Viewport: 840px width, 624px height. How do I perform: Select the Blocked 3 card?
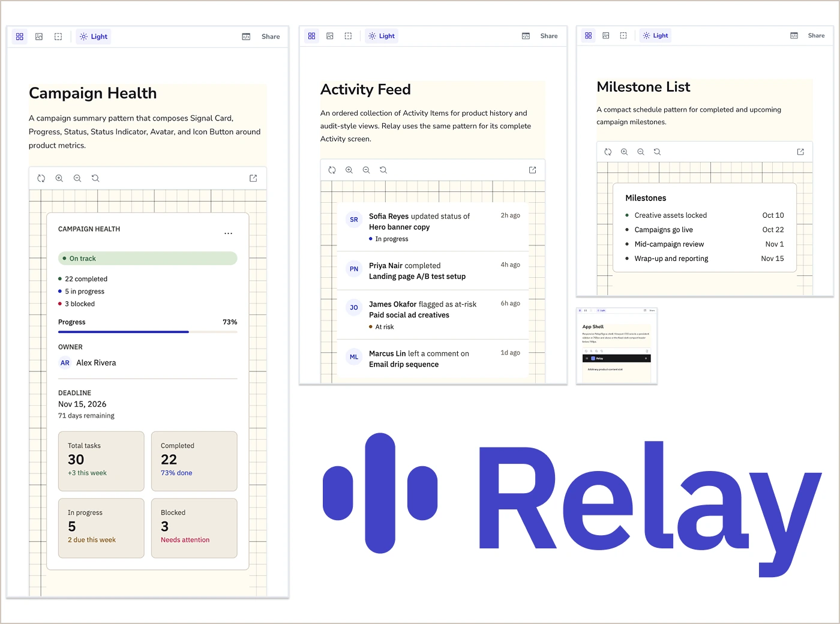(x=194, y=528)
